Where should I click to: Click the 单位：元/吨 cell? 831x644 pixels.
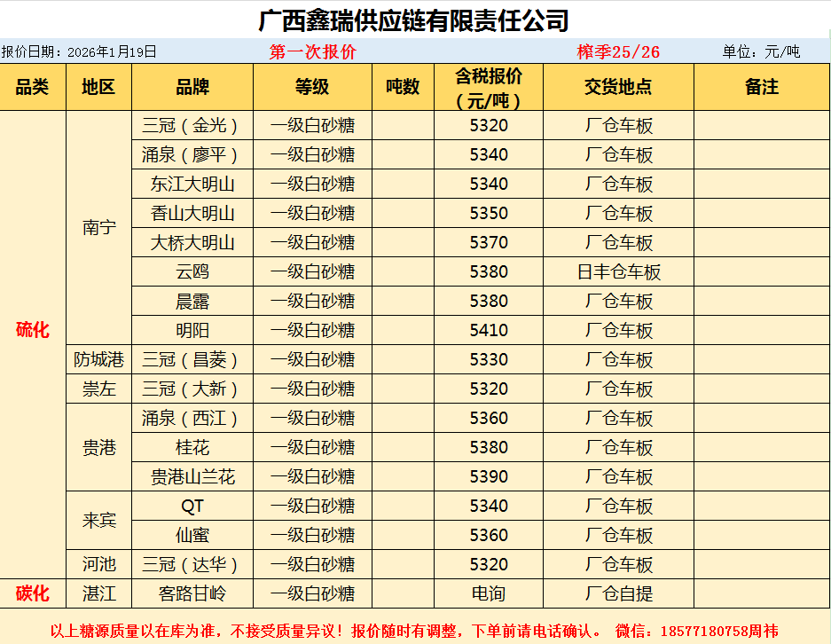pos(761,51)
